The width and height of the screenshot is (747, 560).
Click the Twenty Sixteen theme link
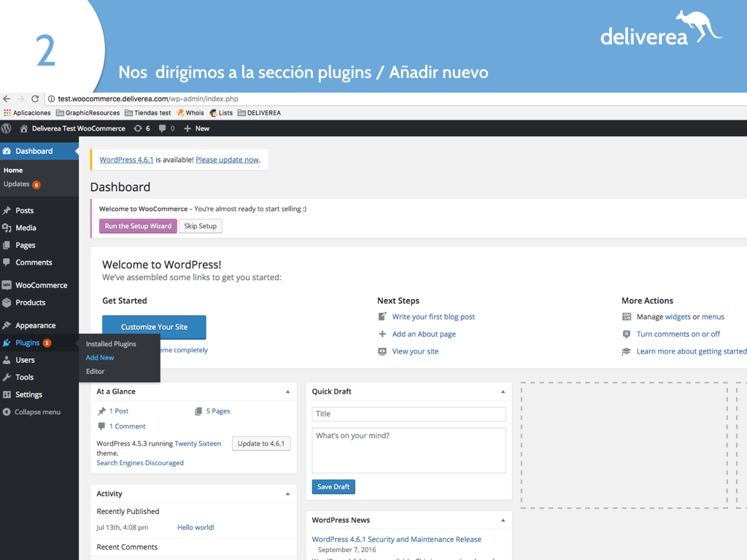tap(198, 444)
